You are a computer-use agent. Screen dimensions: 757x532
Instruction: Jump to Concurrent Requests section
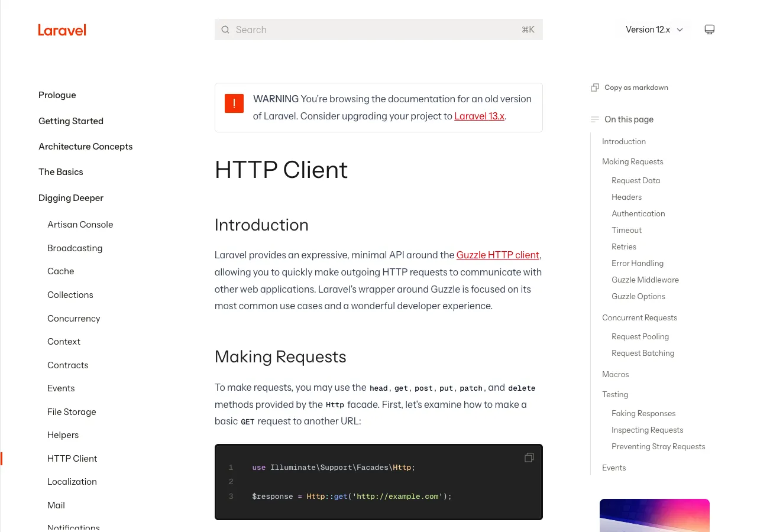[640, 317]
